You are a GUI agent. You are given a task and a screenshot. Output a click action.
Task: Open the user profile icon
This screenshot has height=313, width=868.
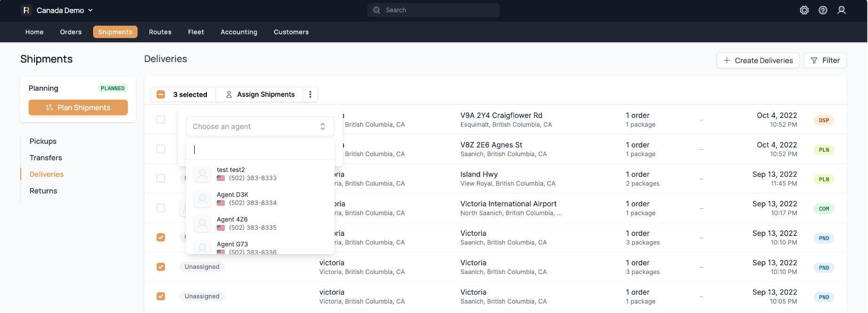coord(841,10)
